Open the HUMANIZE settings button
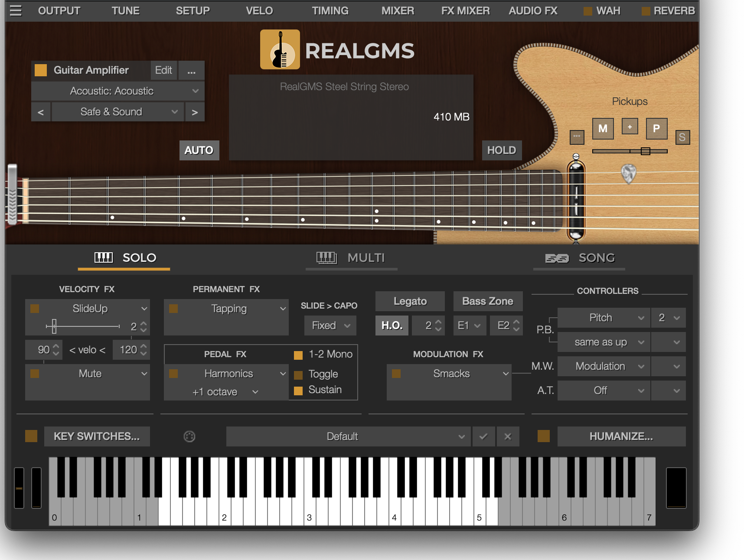The width and height of the screenshot is (744, 560). tap(621, 436)
